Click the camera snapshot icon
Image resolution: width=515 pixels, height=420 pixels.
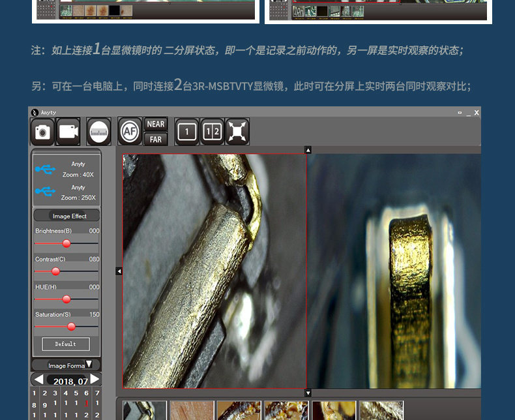(42, 132)
